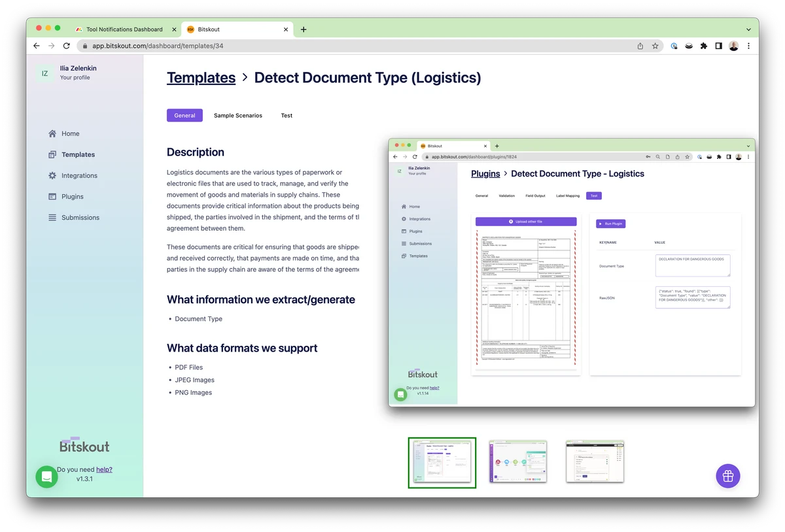Click the Templates breadcrumb link
The width and height of the screenshot is (785, 532).
(201, 78)
